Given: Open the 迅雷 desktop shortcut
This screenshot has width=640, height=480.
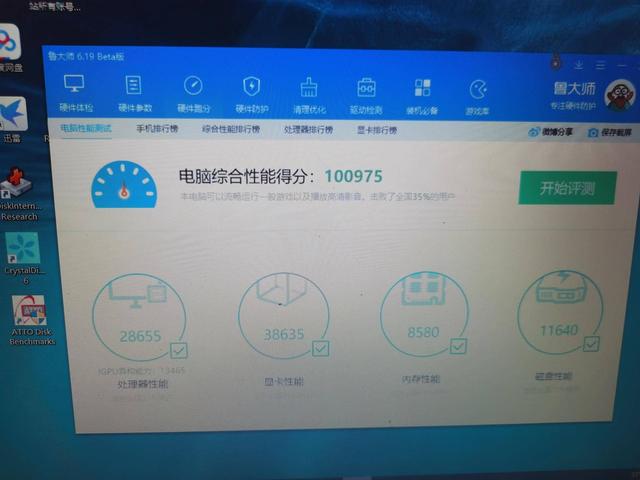Looking at the screenshot, I should tap(13, 120).
